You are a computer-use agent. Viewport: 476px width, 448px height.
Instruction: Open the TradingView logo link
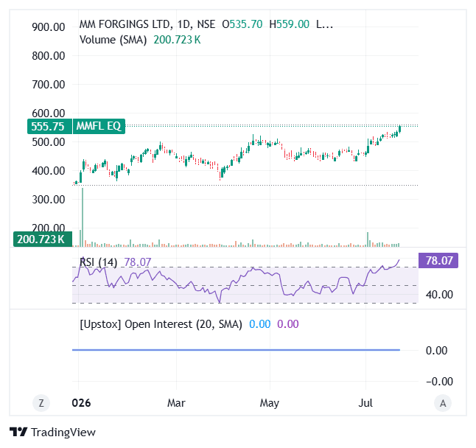[52, 432]
